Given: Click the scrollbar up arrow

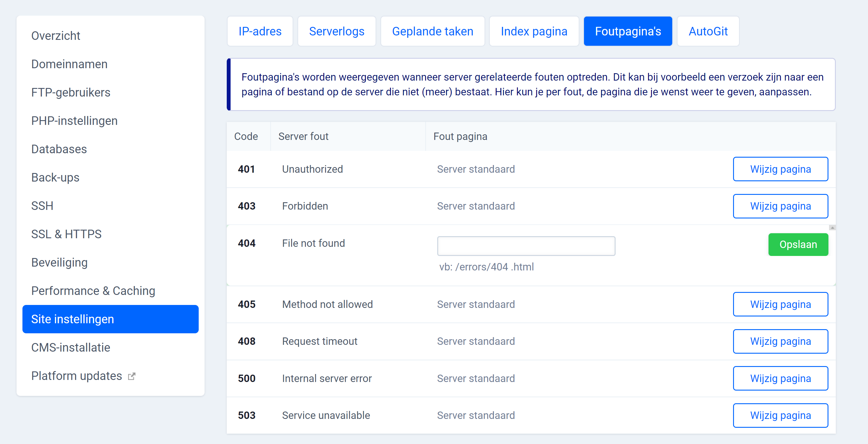Looking at the screenshot, I should [833, 228].
